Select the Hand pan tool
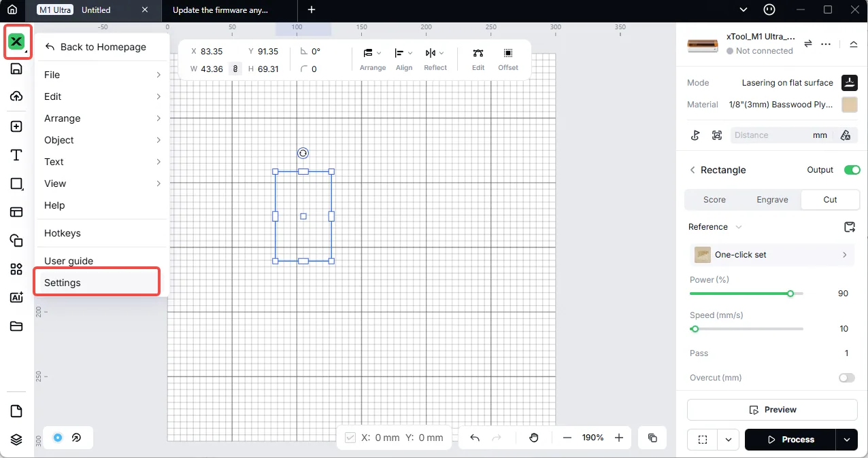Screen dimensions: 868x458 pos(534,438)
